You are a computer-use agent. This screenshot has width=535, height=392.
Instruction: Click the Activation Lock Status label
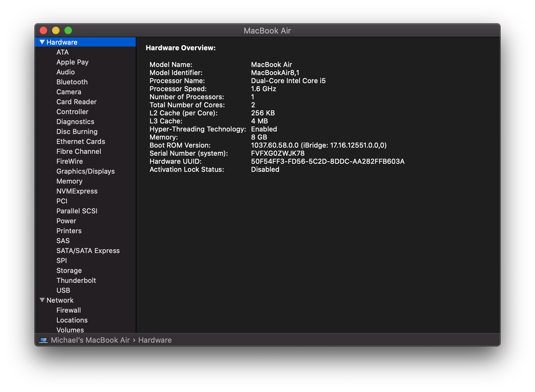[x=187, y=169]
